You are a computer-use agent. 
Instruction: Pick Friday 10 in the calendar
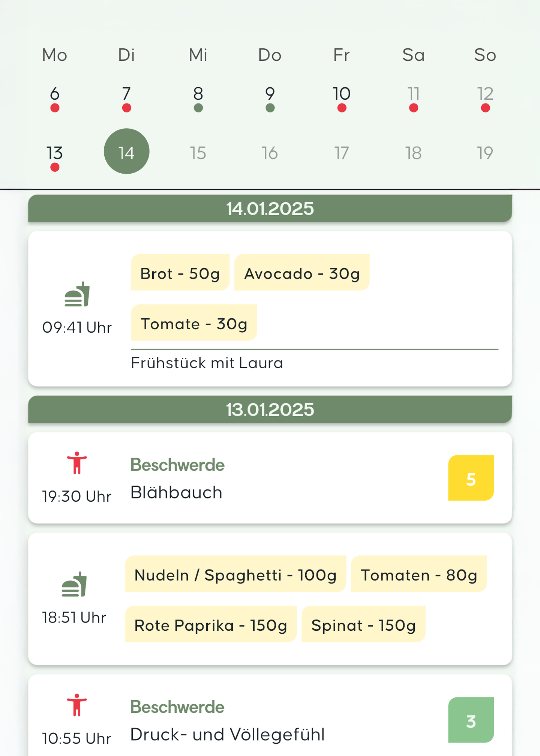[342, 94]
